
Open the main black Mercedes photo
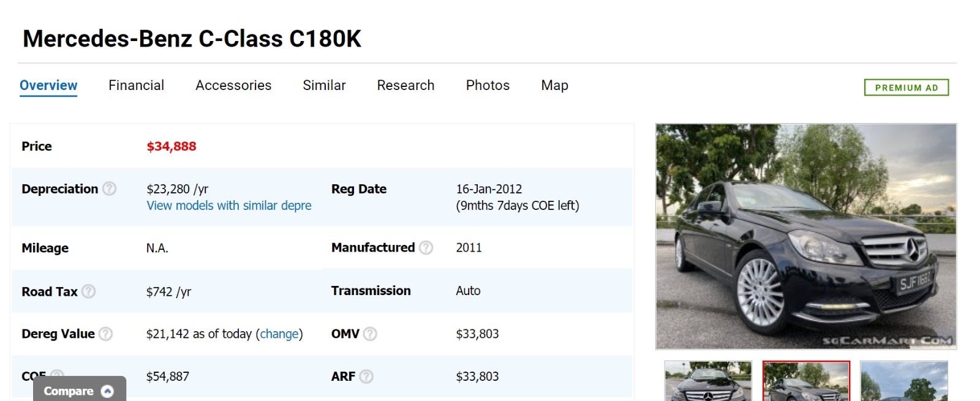point(806,236)
